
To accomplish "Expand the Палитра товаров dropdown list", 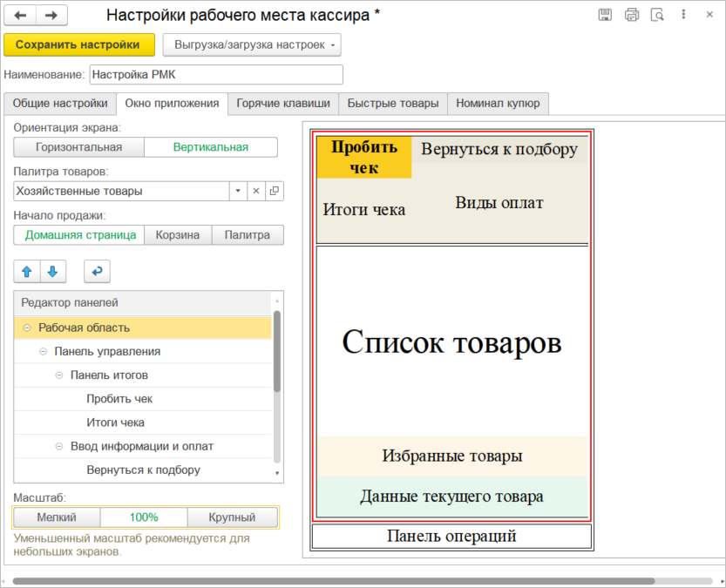I will click(x=239, y=191).
